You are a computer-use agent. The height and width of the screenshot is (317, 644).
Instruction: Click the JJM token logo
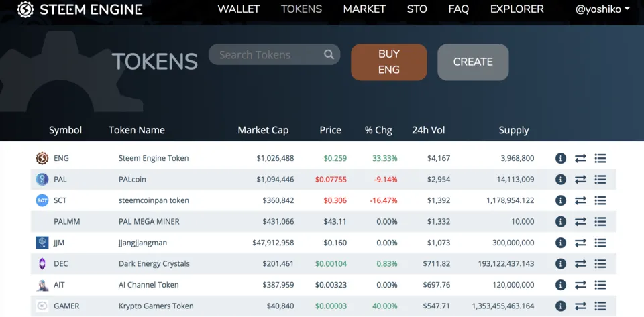coord(42,243)
